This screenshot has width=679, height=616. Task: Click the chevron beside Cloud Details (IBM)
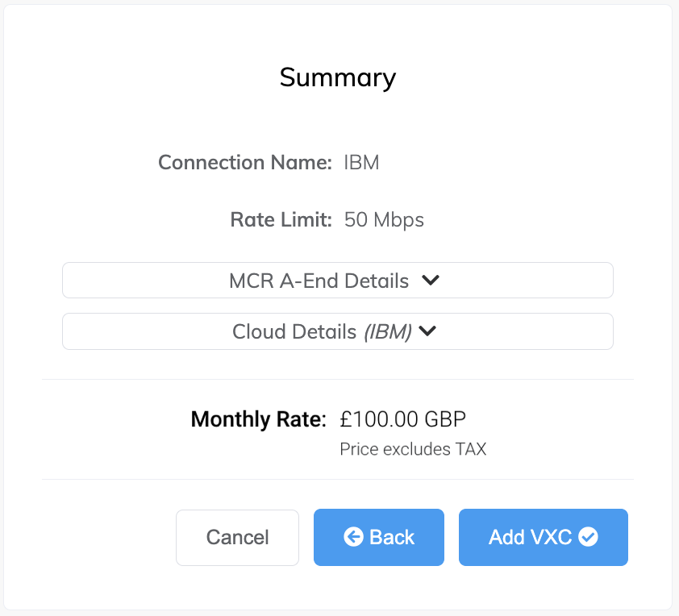point(427,331)
